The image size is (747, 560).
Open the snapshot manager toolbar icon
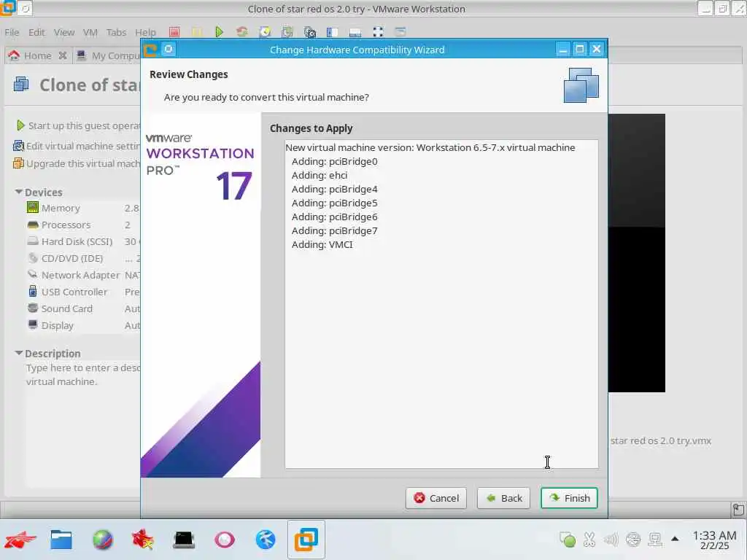click(x=310, y=32)
